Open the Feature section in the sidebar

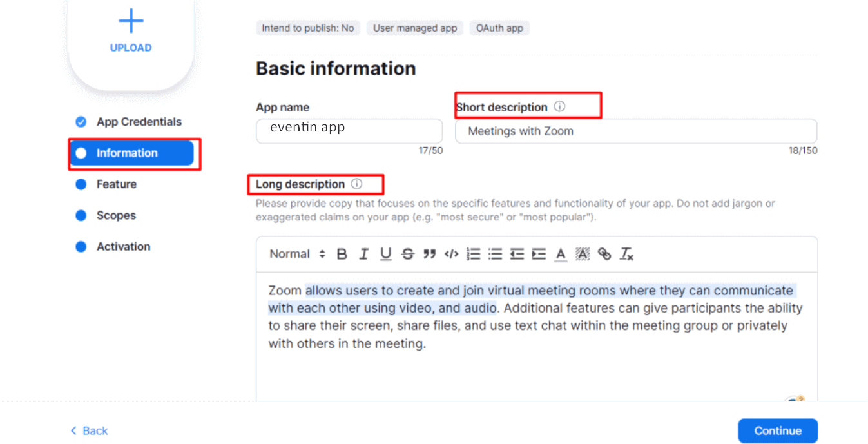(116, 184)
